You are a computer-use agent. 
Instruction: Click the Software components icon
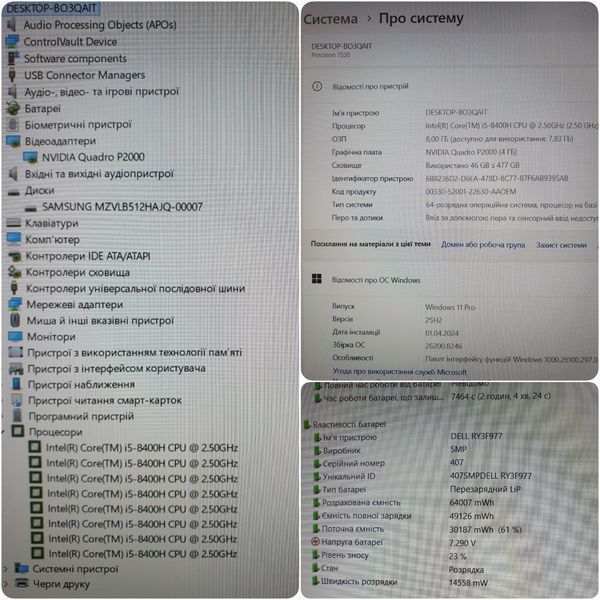pos(13,58)
